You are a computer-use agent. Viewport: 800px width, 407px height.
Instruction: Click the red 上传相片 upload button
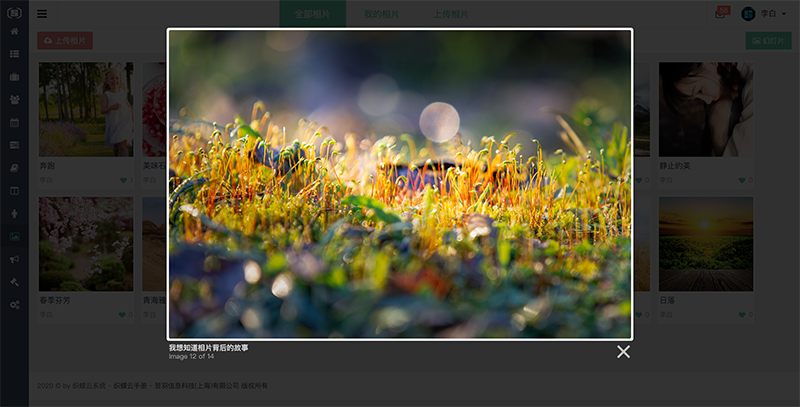64,41
